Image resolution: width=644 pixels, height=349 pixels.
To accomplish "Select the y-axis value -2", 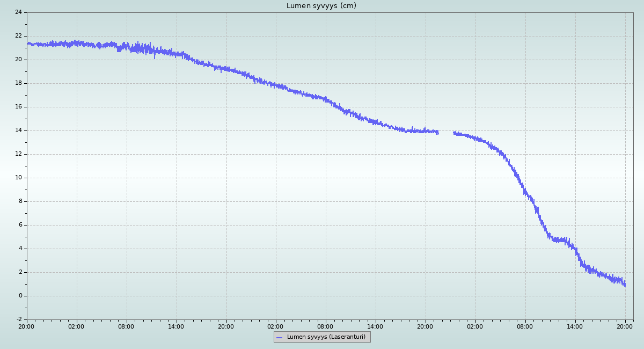I will tap(19, 319).
